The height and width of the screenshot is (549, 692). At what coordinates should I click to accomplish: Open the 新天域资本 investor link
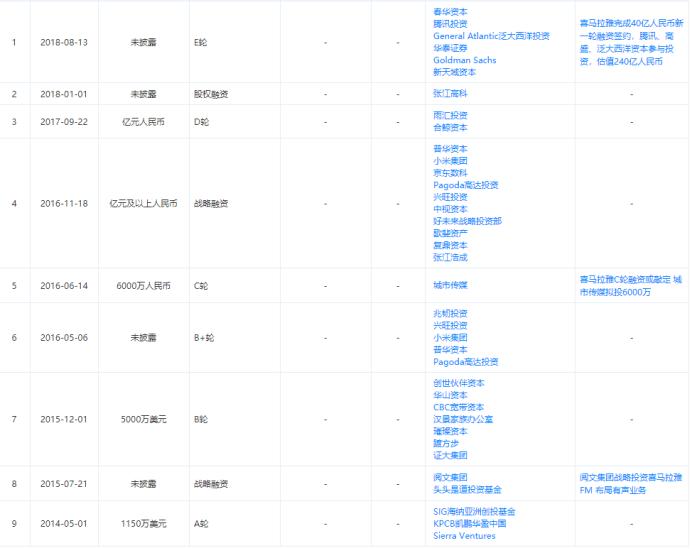[455, 72]
